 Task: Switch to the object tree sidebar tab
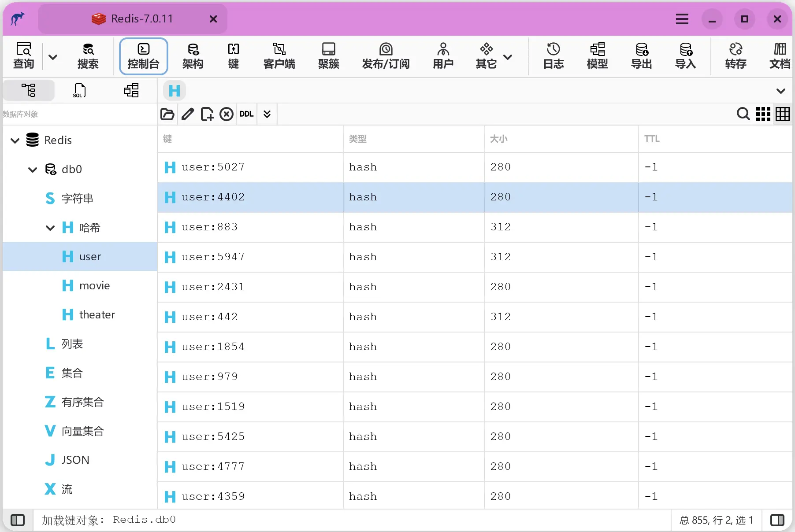29,90
